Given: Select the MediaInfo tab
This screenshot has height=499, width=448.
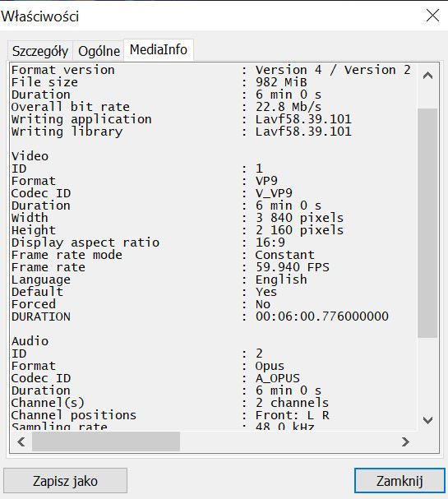Looking at the screenshot, I should [159, 49].
